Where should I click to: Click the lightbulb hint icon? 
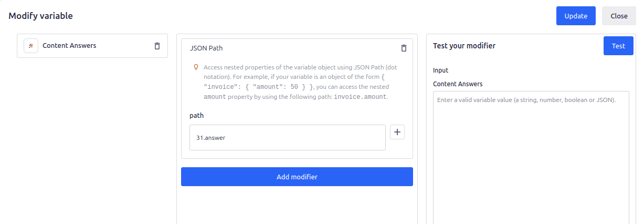coord(196,67)
